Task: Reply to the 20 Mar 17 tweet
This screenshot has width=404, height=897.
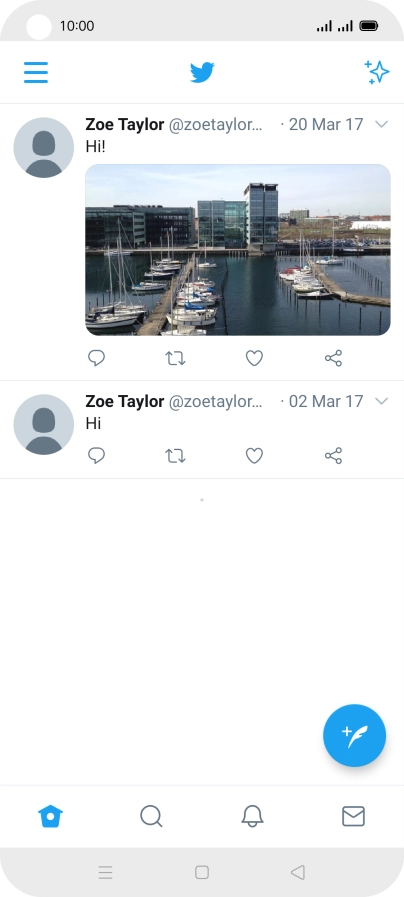Action: point(96,358)
